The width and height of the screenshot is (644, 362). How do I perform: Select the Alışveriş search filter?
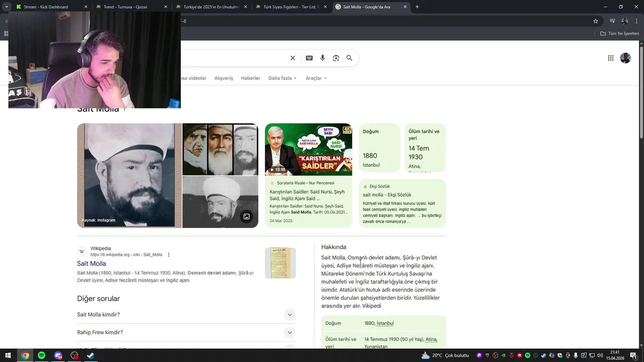224,78
